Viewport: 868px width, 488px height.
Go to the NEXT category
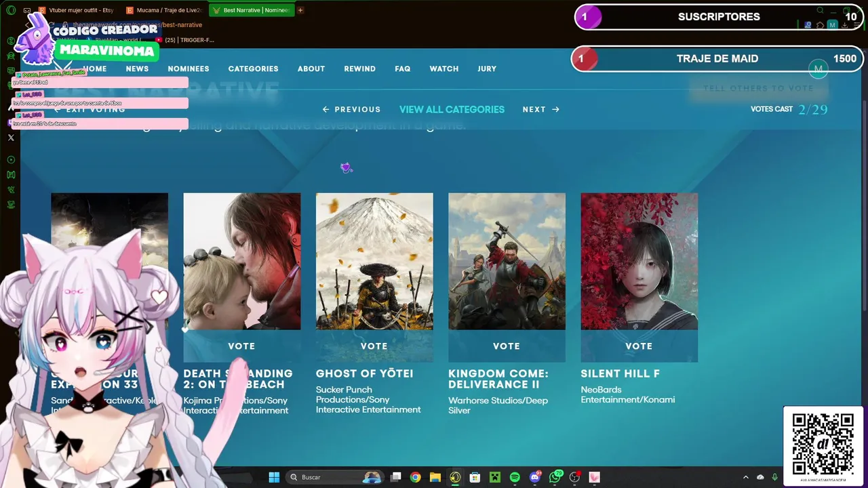(541, 109)
